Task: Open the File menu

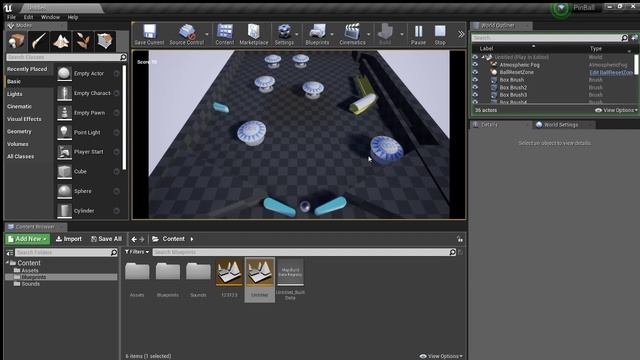Action: [x=11, y=17]
